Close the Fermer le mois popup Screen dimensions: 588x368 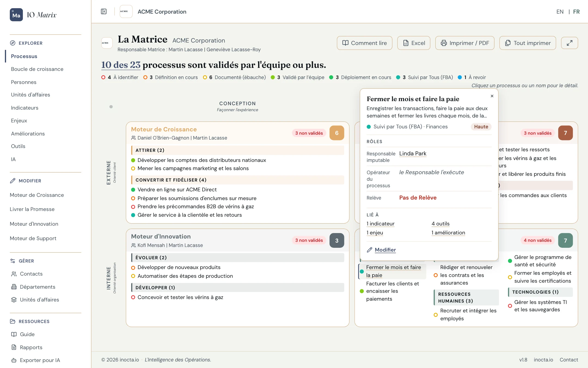(x=492, y=96)
